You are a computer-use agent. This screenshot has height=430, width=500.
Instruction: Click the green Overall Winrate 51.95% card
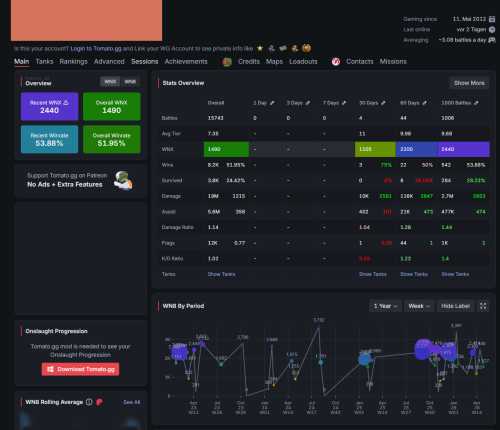[x=111, y=139]
